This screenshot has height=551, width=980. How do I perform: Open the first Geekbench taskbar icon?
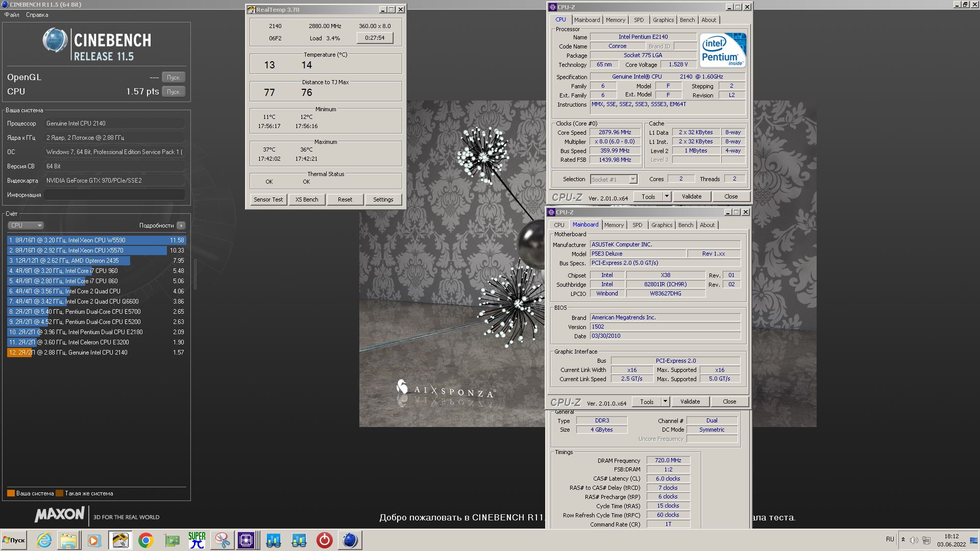coord(273,540)
